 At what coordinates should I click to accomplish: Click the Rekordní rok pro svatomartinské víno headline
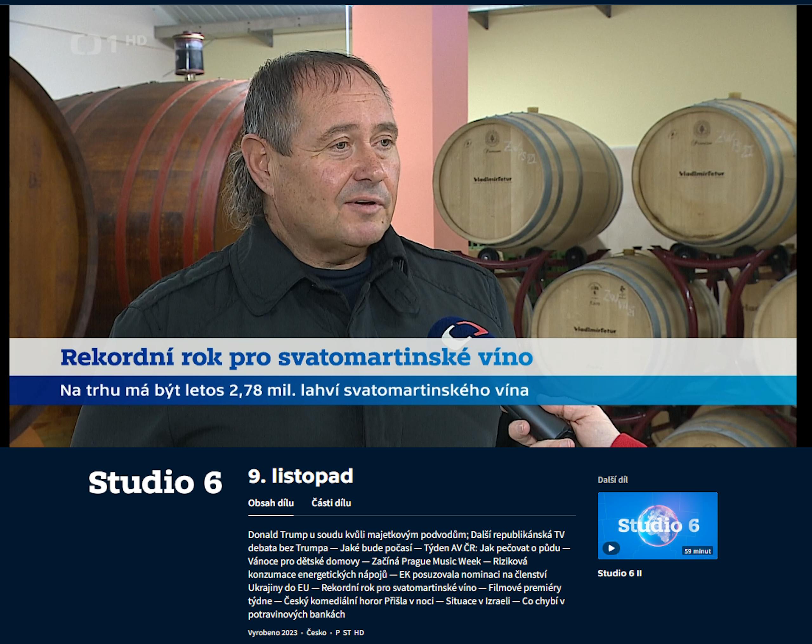(x=297, y=357)
